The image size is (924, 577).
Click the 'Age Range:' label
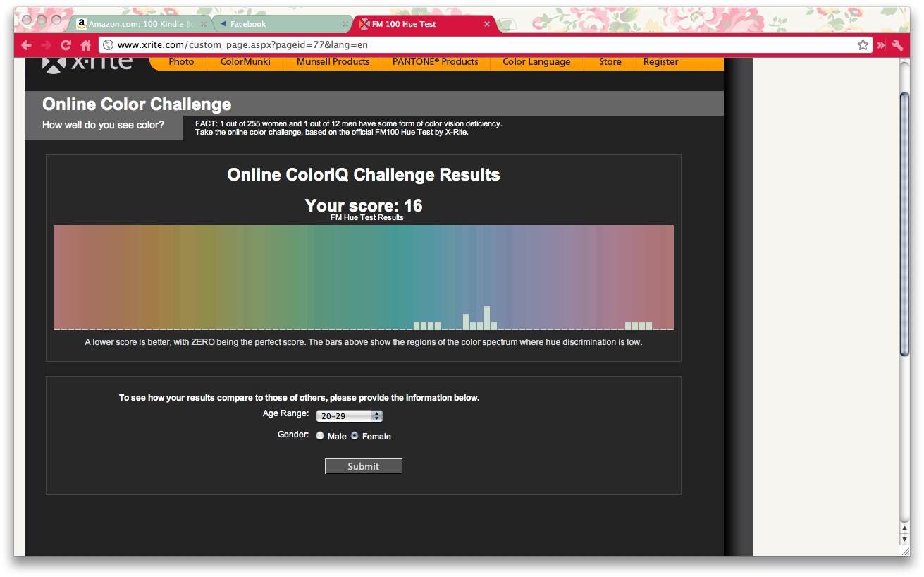[x=285, y=413]
